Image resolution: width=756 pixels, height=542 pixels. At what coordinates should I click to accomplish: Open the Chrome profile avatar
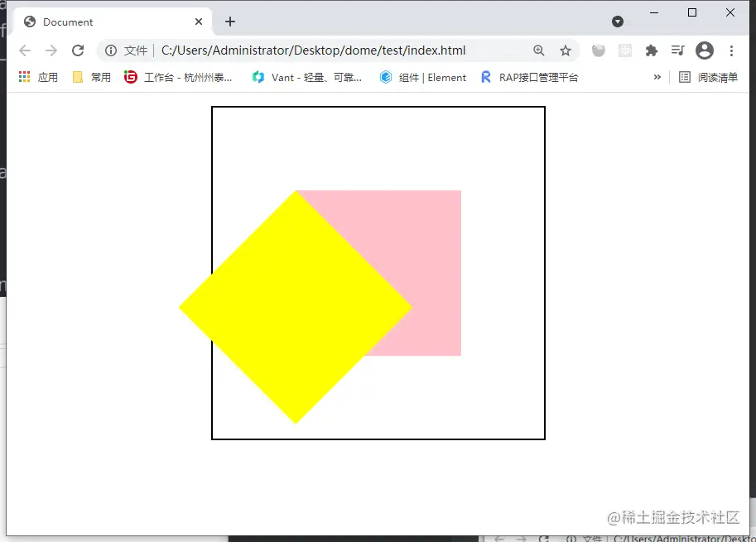point(705,50)
